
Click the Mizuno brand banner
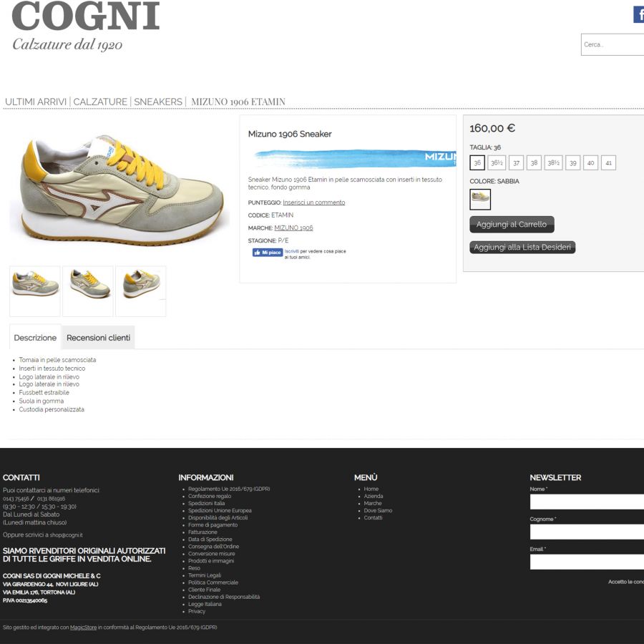point(355,159)
